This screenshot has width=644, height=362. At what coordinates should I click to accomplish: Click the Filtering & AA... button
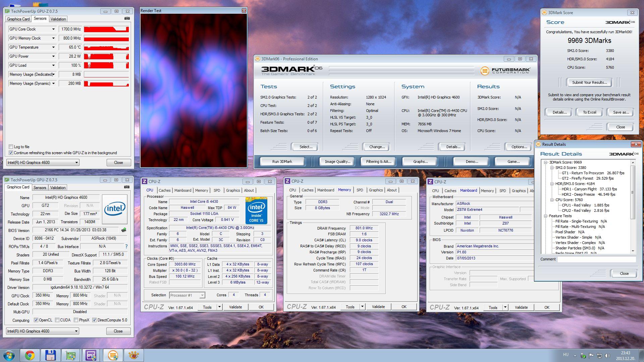click(379, 162)
